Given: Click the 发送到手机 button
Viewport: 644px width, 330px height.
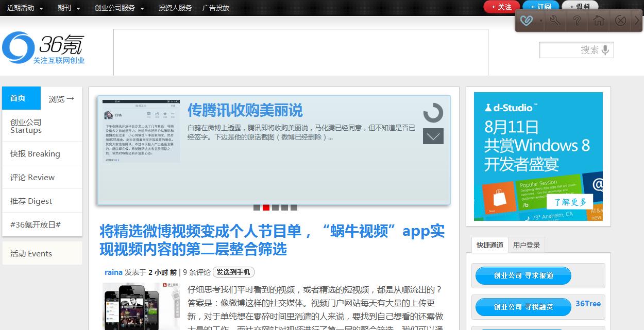Looking at the screenshot, I should coord(233,272).
